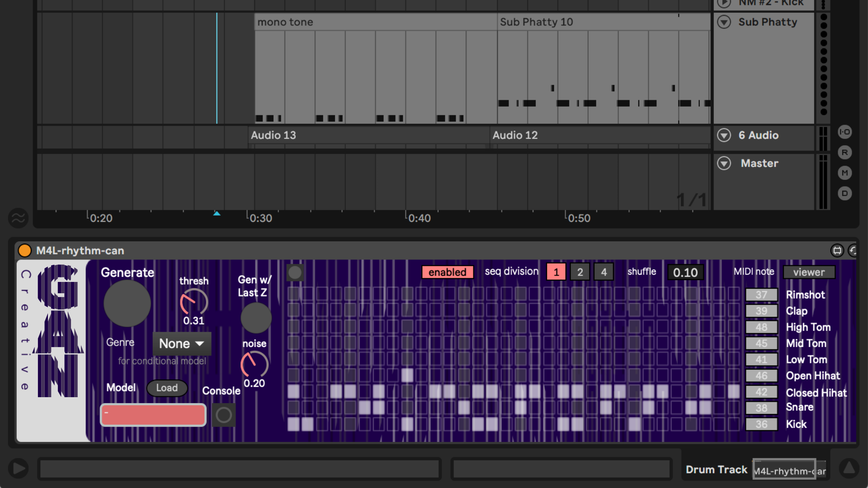868x488 pixels.
Task: Toggle first step in the Closed Hihat row
Action: coord(293,391)
